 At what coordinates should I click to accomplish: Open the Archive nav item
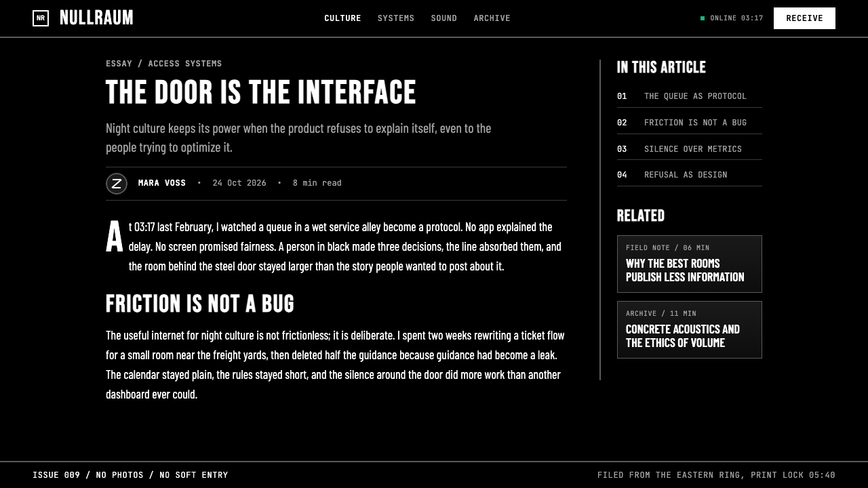tap(492, 18)
